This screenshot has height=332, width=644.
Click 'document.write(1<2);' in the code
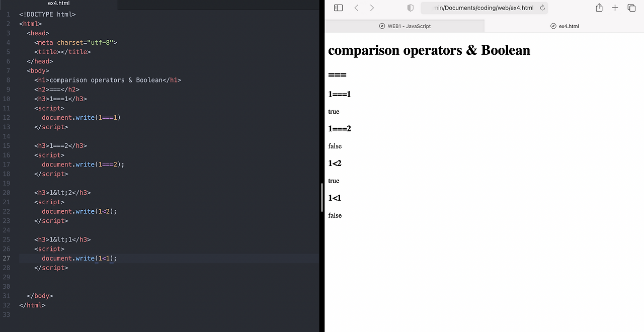pyautogui.click(x=79, y=211)
